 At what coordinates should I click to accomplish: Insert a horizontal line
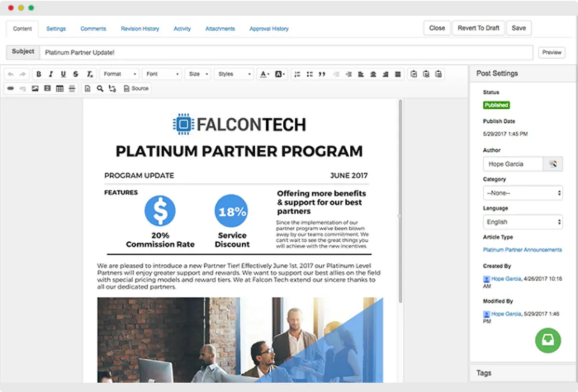72,89
